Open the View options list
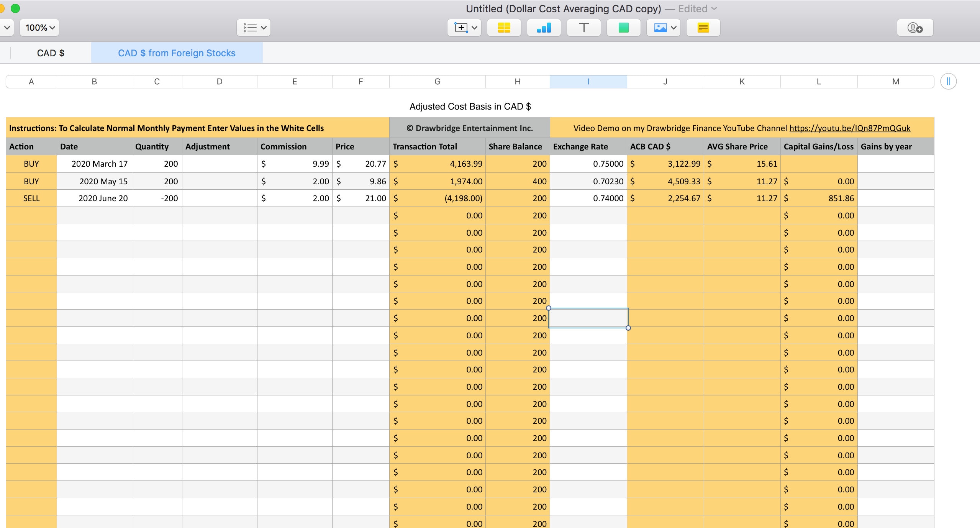 click(253, 27)
